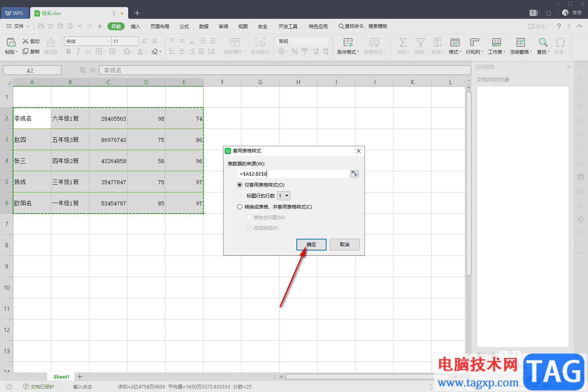588x392 pixels.
Task: Switch to the Page Layout tab
Action: (x=160, y=26)
